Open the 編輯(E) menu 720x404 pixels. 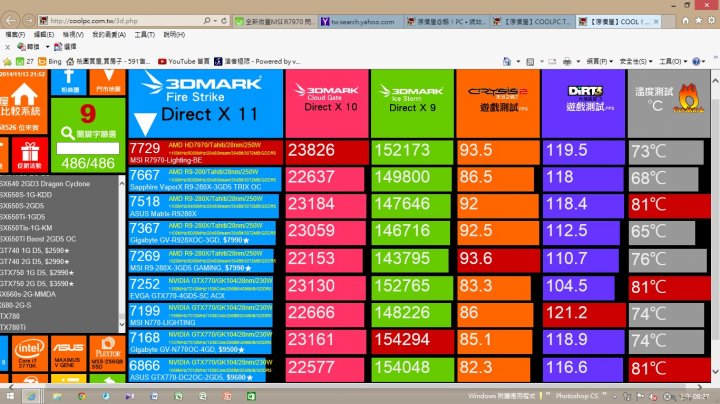pos(44,34)
